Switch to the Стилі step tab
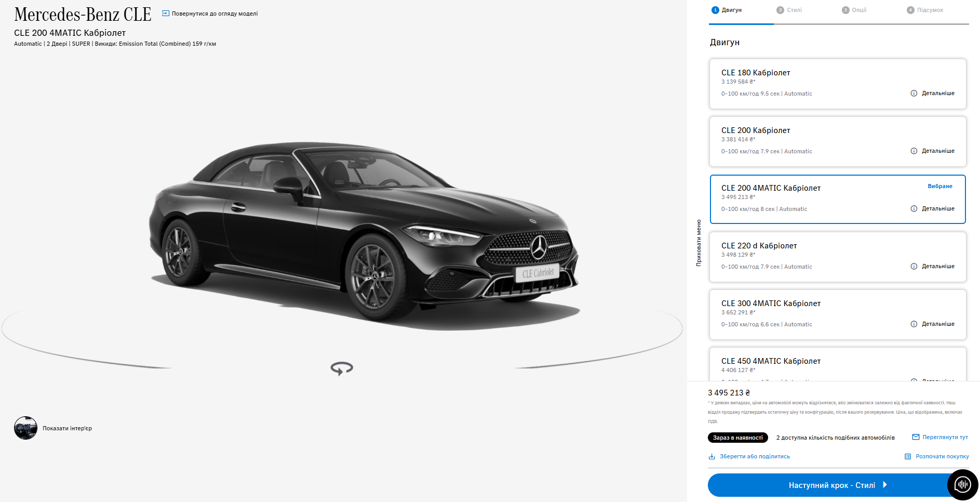This screenshot has height=502, width=980. [x=789, y=10]
